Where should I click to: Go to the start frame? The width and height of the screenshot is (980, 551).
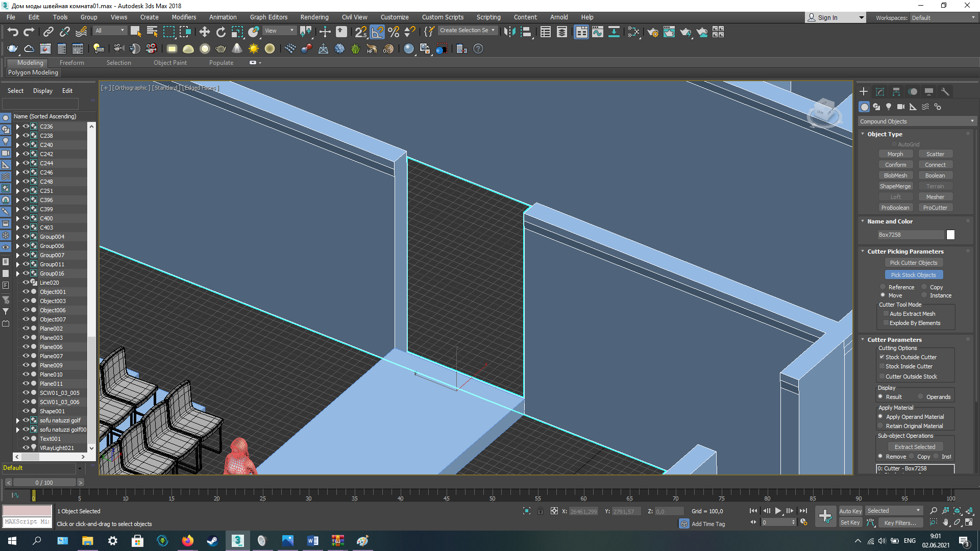click(x=753, y=511)
